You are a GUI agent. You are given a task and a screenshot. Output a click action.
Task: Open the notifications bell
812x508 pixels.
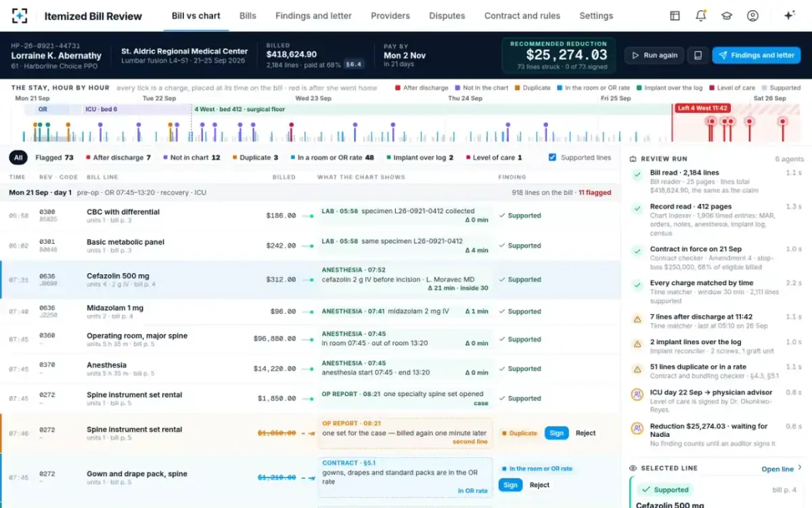700,16
